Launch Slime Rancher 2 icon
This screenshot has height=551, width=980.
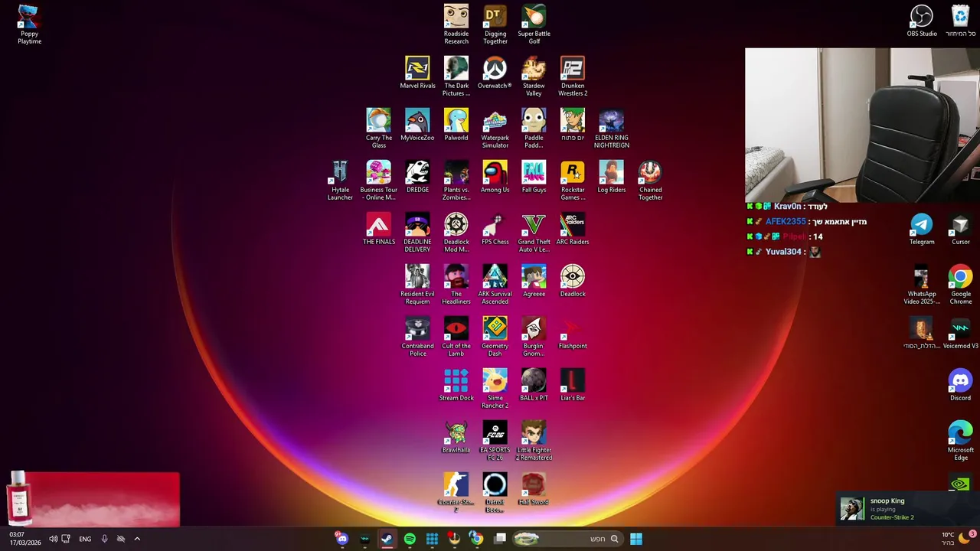tap(495, 389)
